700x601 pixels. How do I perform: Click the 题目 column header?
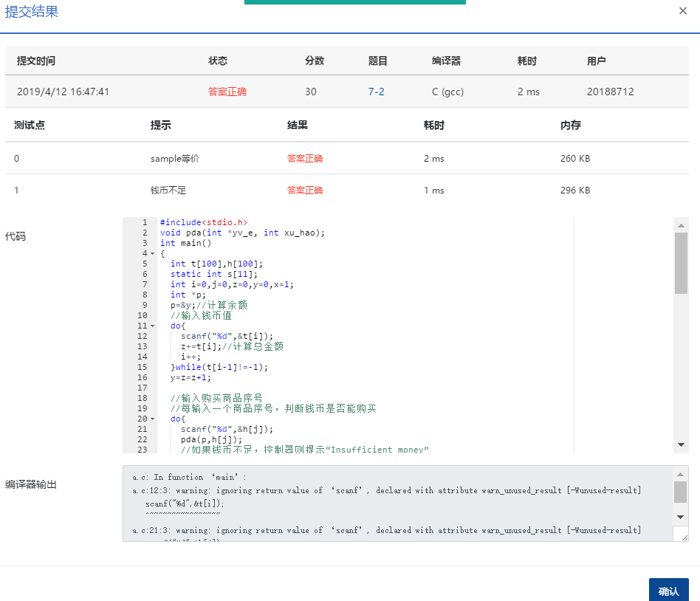point(377,61)
